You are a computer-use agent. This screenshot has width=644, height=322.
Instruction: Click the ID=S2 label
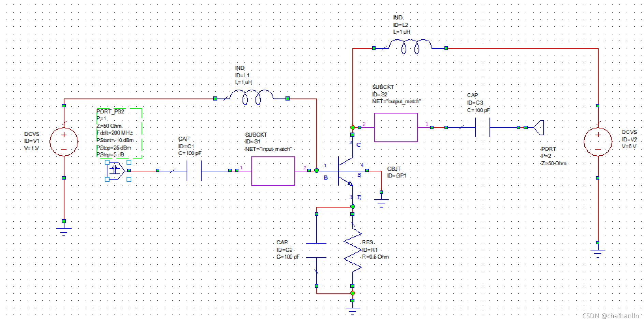pyautogui.click(x=380, y=94)
